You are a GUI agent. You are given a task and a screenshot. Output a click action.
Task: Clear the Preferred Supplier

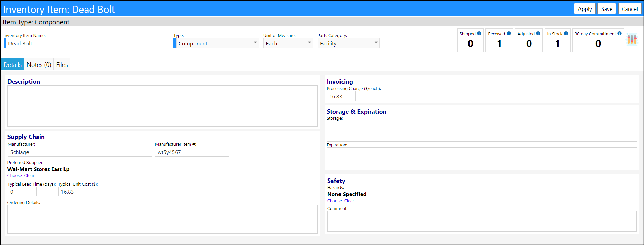click(x=29, y=175)
